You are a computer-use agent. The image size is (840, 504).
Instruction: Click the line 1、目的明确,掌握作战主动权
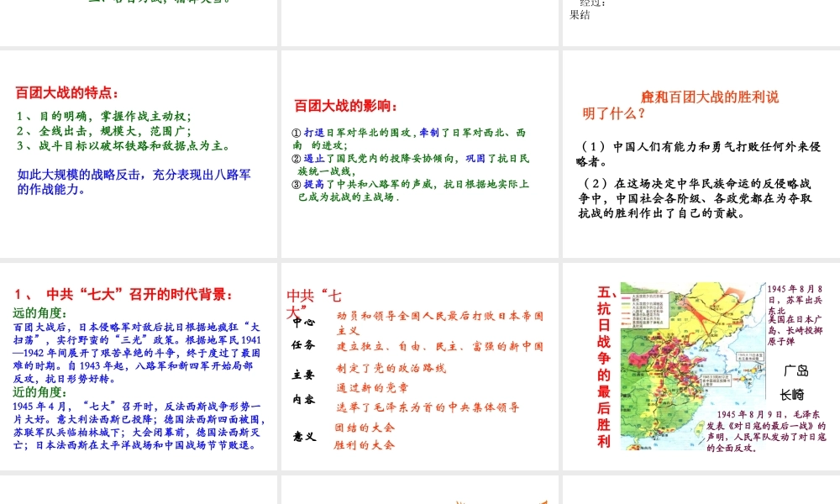(x=104, y=116)
